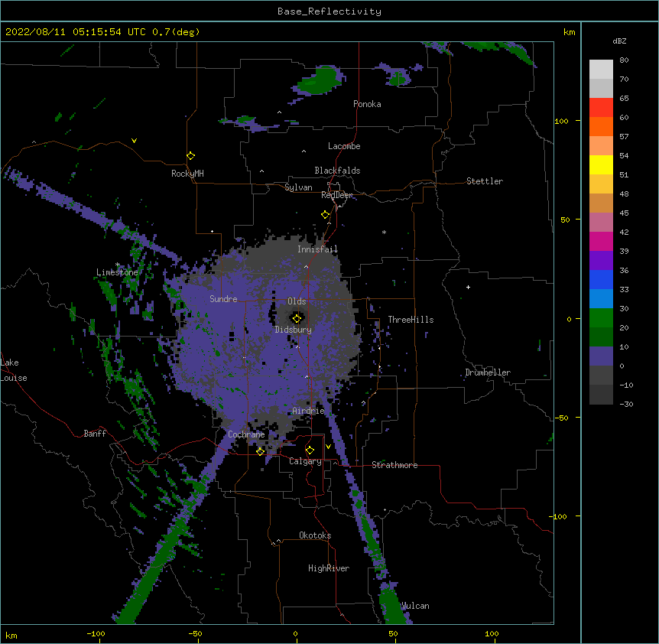Select the Blackfalds label
Viewport: 659px width, 644px height.
tap(337, 171)
